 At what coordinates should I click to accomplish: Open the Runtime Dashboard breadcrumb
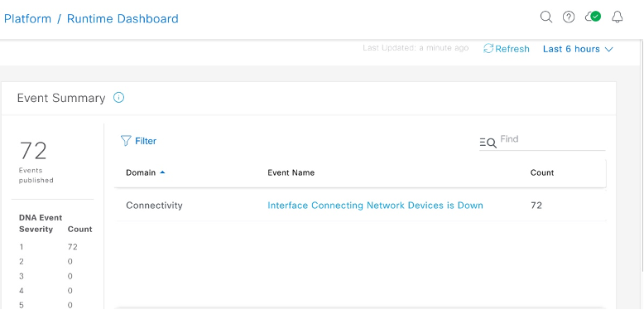(123, 19)
